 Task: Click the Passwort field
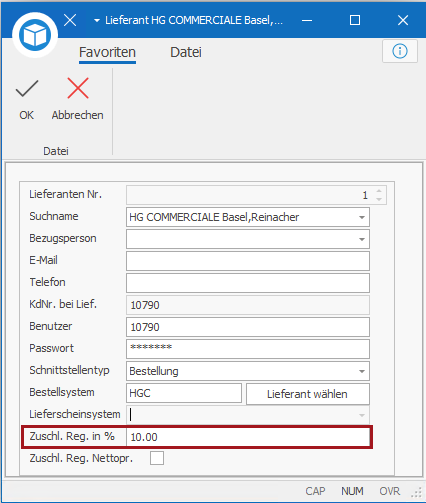tap(248, 349)
